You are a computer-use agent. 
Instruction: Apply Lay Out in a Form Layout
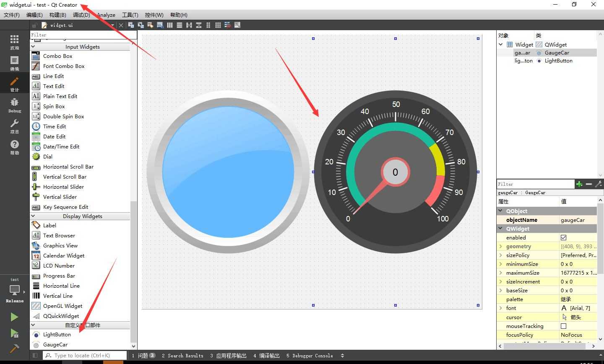coord(208,25)
